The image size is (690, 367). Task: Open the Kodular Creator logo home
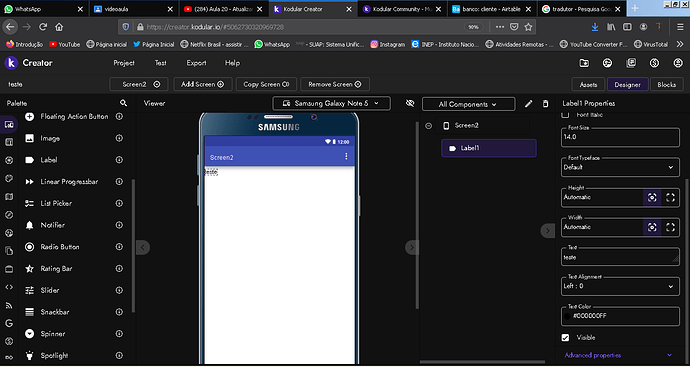pyautogui.click(x=11, y=63)
